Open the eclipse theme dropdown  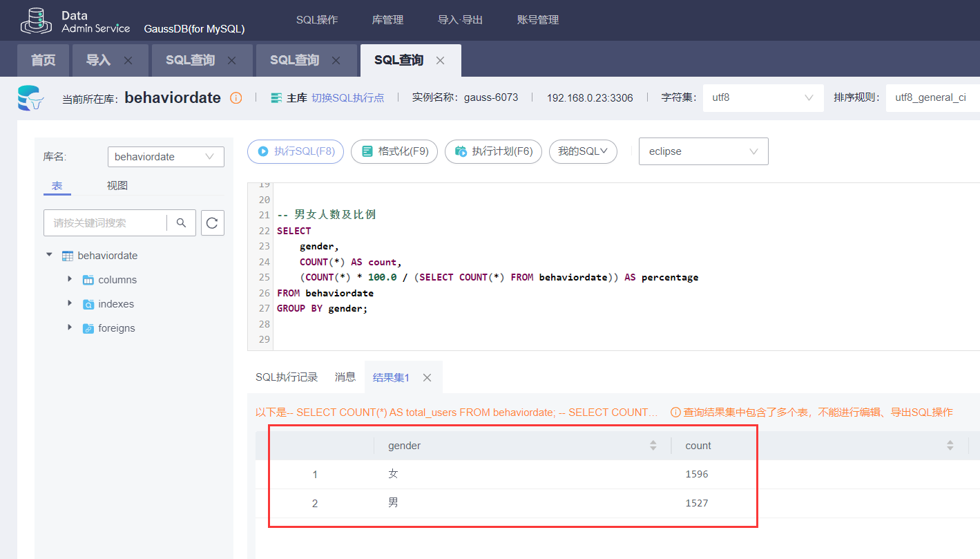pos(704,151)
